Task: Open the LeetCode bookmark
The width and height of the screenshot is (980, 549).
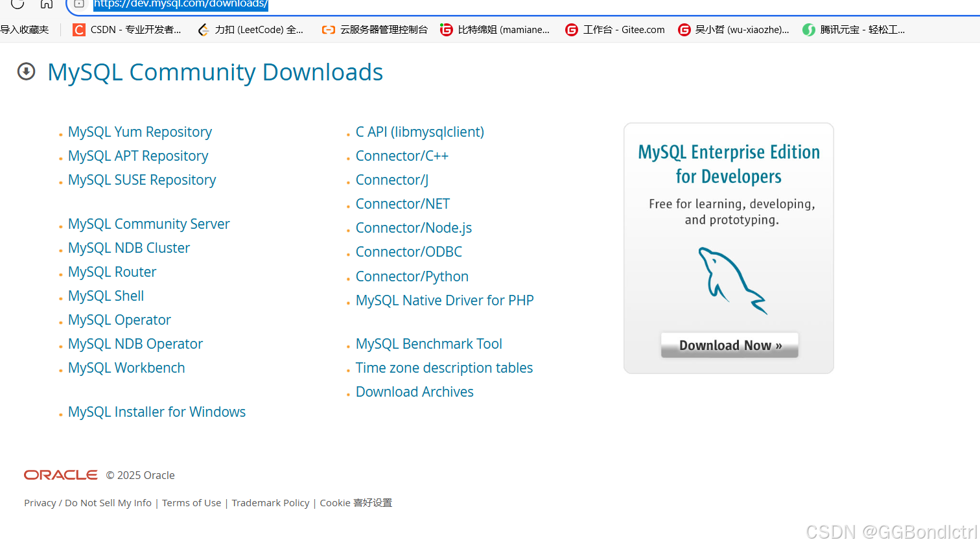Action: (250, 30)
